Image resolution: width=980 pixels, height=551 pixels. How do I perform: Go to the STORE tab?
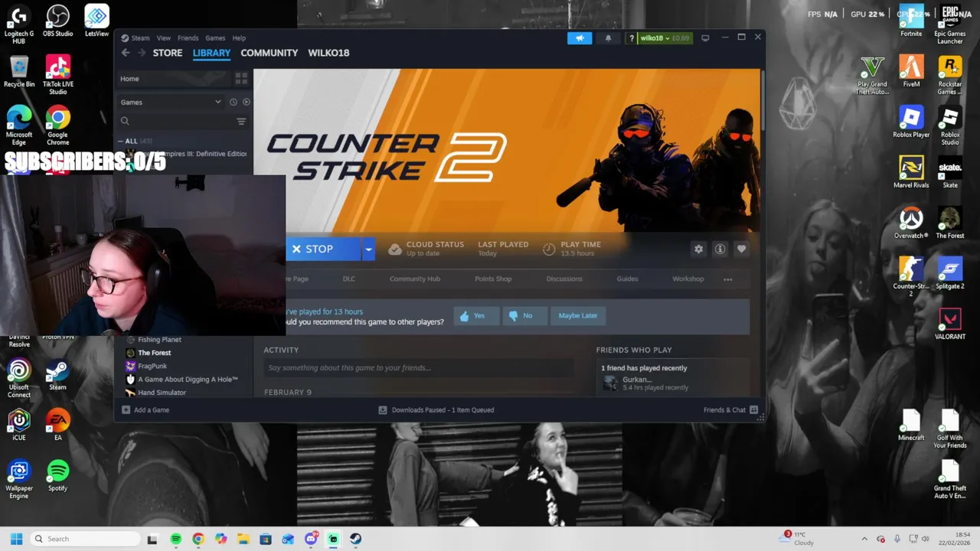pyautogui.click(x=168, y=53)
